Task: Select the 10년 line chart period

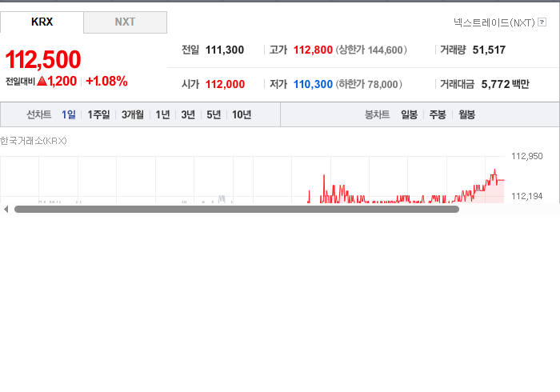Action: click(242, 114)
